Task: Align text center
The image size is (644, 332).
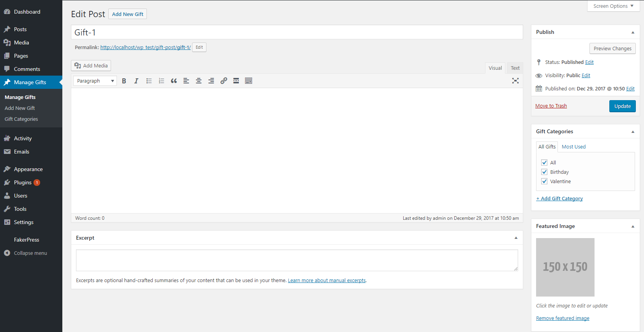Action: click(199, 81)
